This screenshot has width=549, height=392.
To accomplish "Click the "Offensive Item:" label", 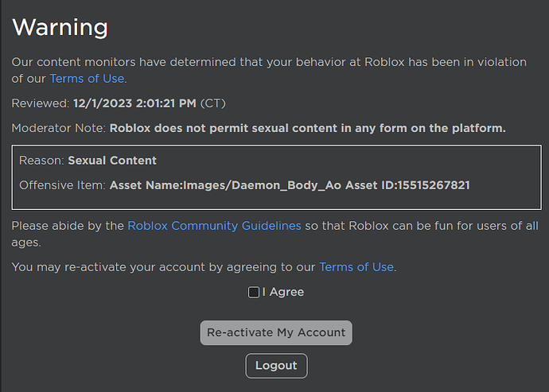I will pyautogui.click(x=63, y=185).
